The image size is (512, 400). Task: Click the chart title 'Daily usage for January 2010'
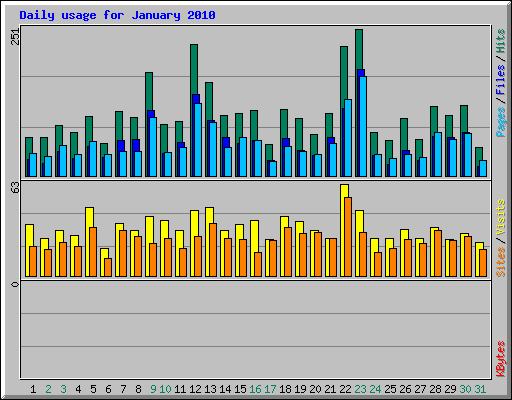coord(117,15)
